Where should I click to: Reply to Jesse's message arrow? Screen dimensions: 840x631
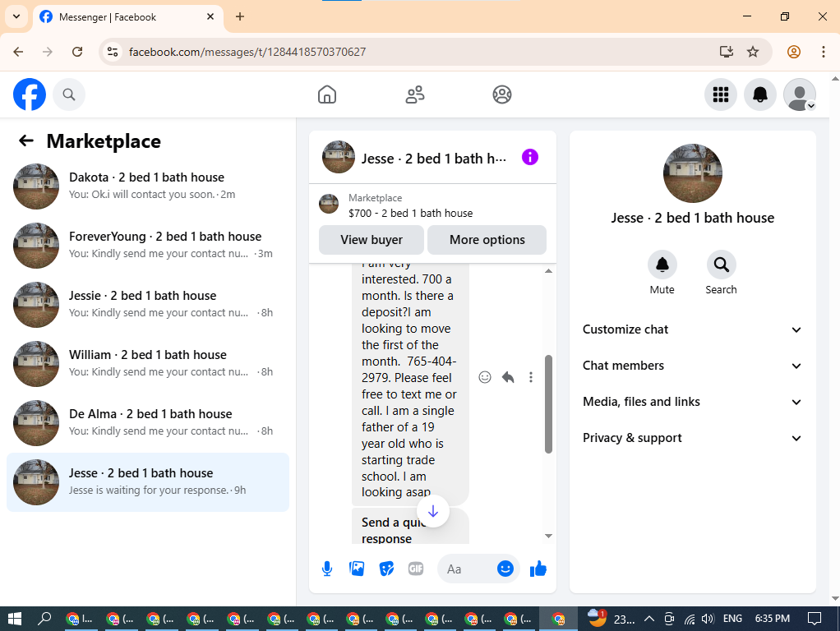tap(508, 377)
